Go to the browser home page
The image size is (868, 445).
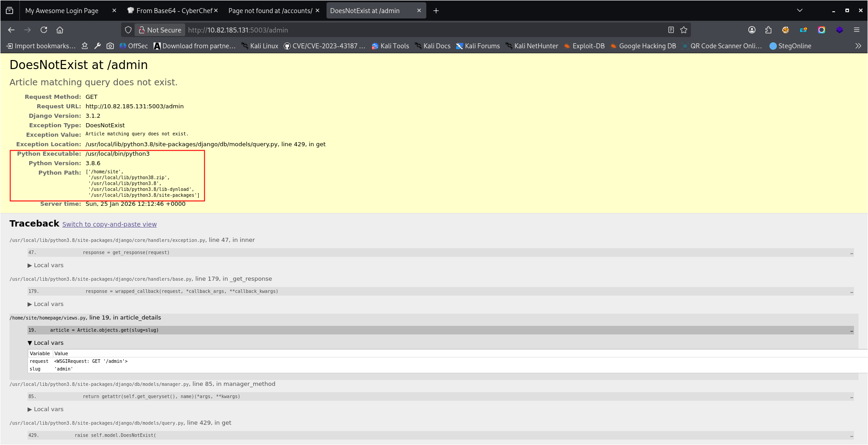(60, 30)
